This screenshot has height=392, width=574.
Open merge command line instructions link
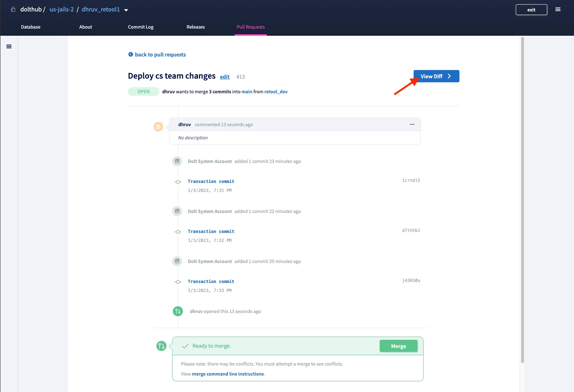click(x=228, y=374)
